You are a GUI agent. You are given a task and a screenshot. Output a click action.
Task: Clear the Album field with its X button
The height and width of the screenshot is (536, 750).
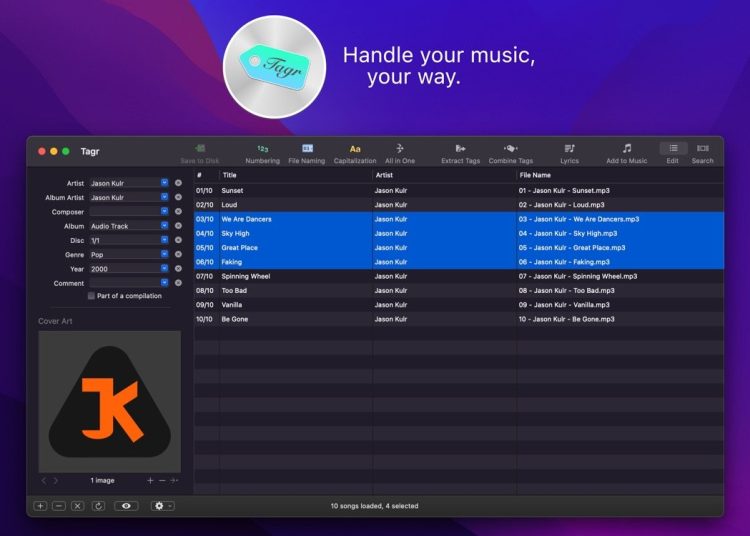coord(178,226)
